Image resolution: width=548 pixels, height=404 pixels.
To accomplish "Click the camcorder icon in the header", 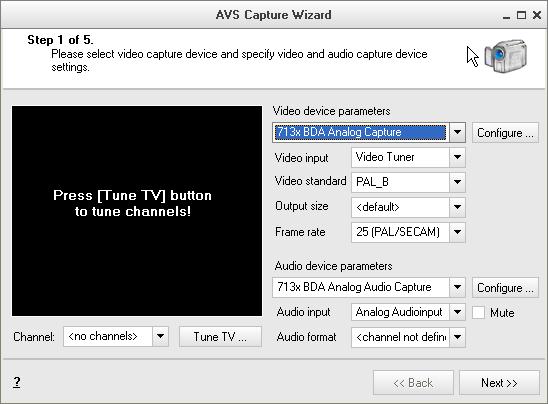I will click(505, 56).
